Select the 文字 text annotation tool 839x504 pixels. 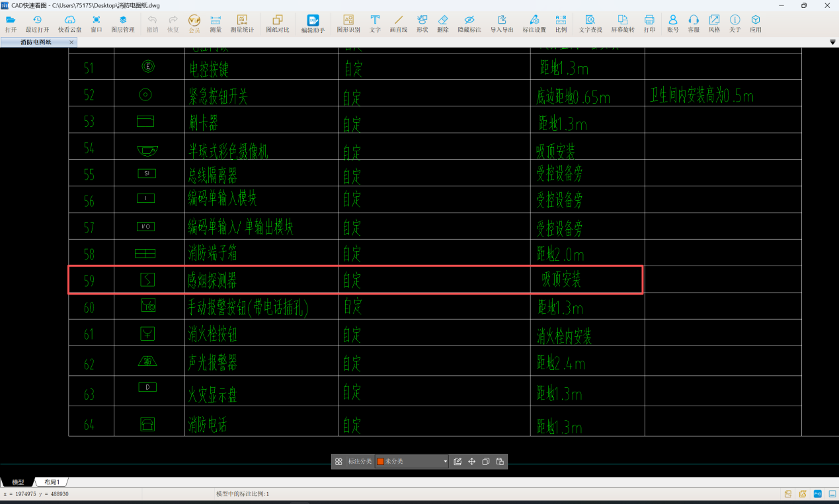[375, 24]
